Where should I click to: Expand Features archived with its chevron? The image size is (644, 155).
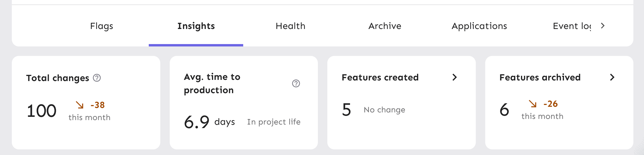(x=612, y=77)
